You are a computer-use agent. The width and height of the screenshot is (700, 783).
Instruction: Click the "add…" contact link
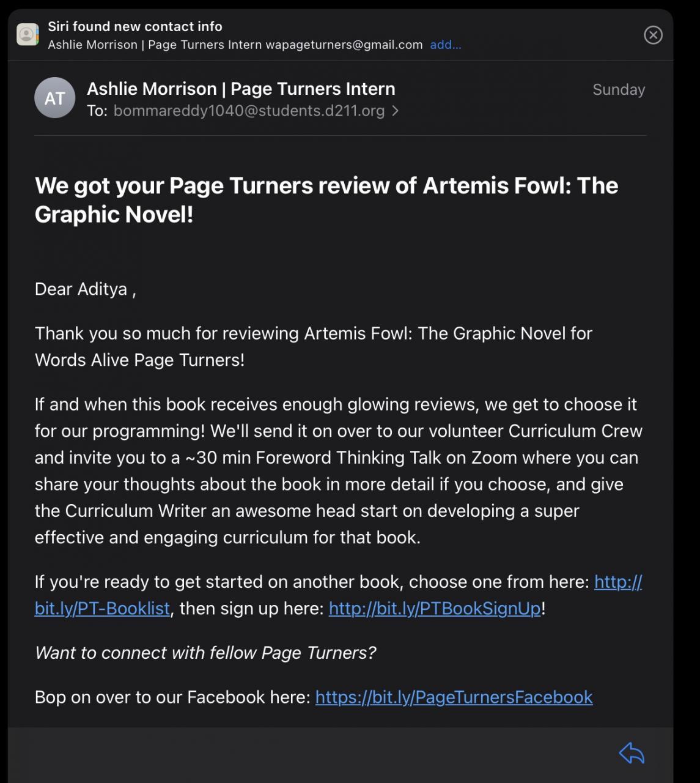coord(445,45)
